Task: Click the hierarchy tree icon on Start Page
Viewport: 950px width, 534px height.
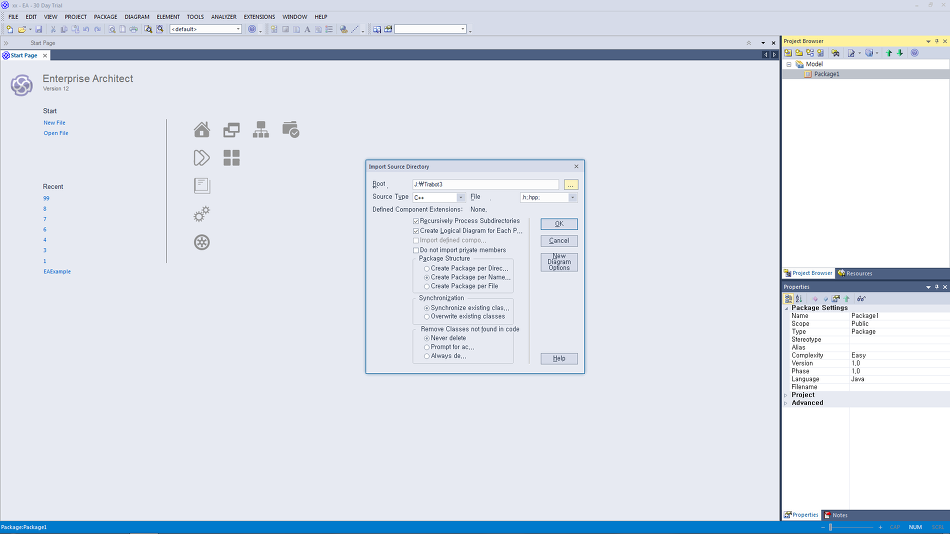Action: pyautogui.click(x=261, y=129)
